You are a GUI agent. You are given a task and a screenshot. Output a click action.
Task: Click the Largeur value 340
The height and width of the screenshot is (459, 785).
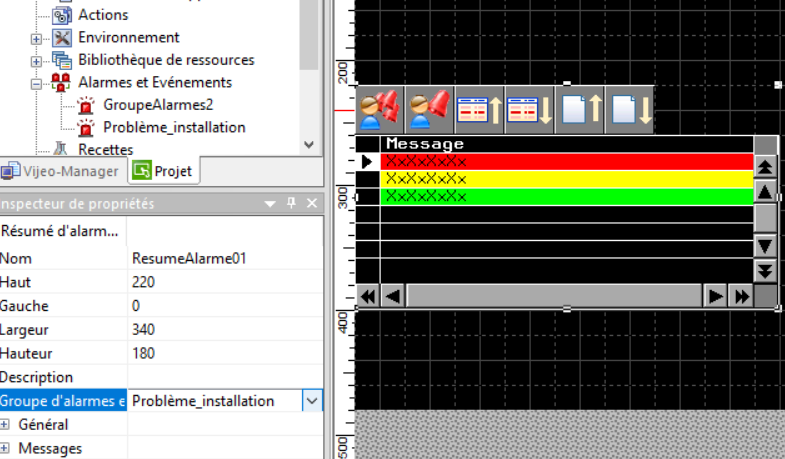[225, 330]
